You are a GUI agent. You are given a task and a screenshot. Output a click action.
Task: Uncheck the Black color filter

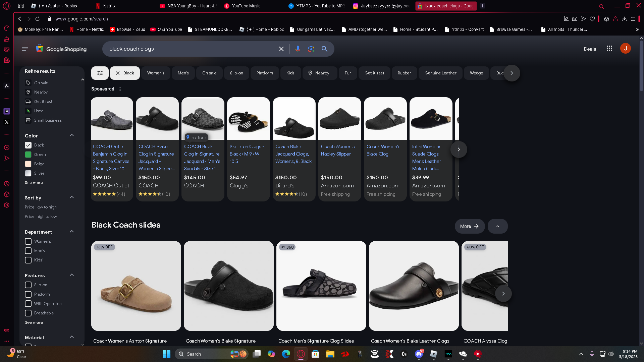28,145
